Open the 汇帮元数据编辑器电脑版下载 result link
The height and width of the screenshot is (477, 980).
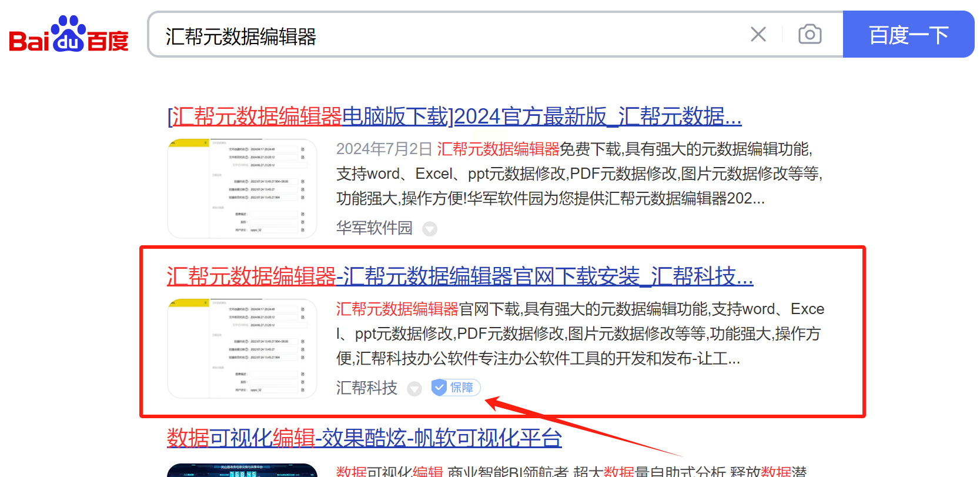[x=454, y=116]
